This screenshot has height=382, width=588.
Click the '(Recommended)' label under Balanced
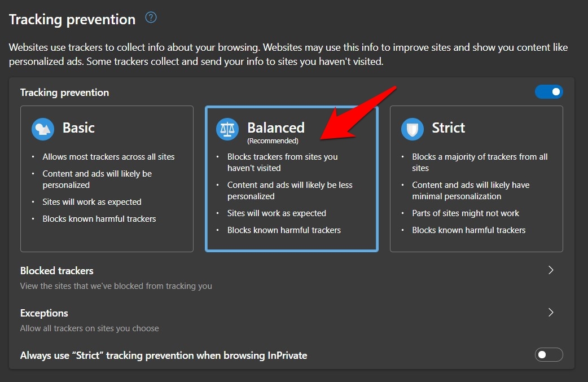pyautogui.click(x=273, y=141)
